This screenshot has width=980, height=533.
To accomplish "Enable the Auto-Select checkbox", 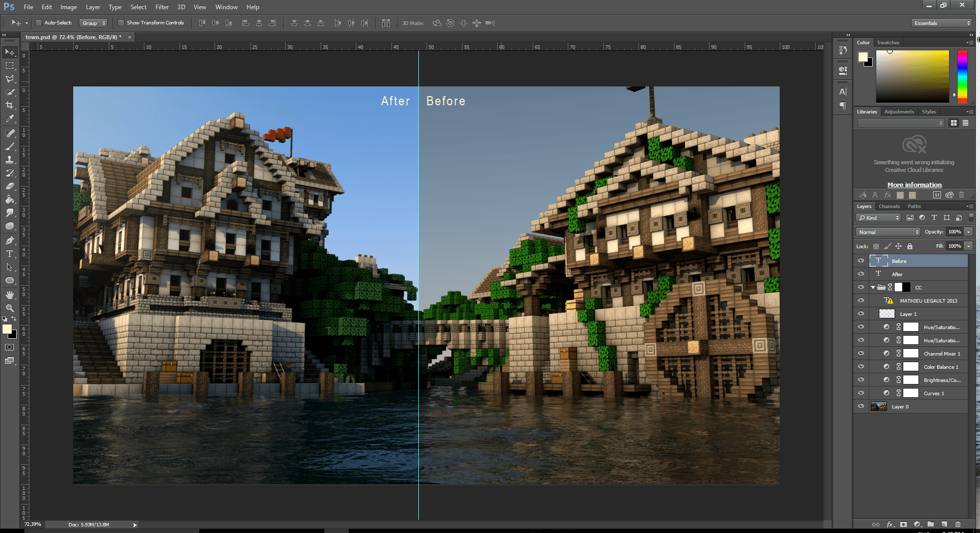I will click(39, 23).
